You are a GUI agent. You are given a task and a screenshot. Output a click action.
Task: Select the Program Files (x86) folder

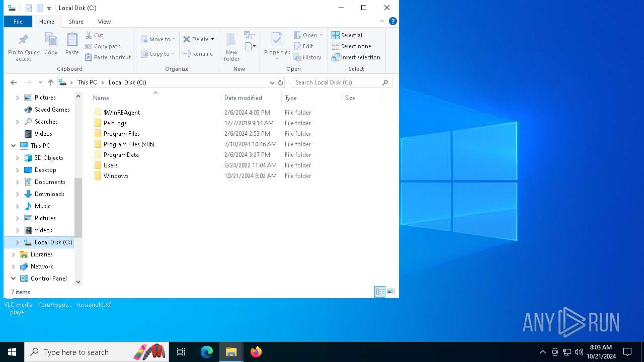(129, 144)
